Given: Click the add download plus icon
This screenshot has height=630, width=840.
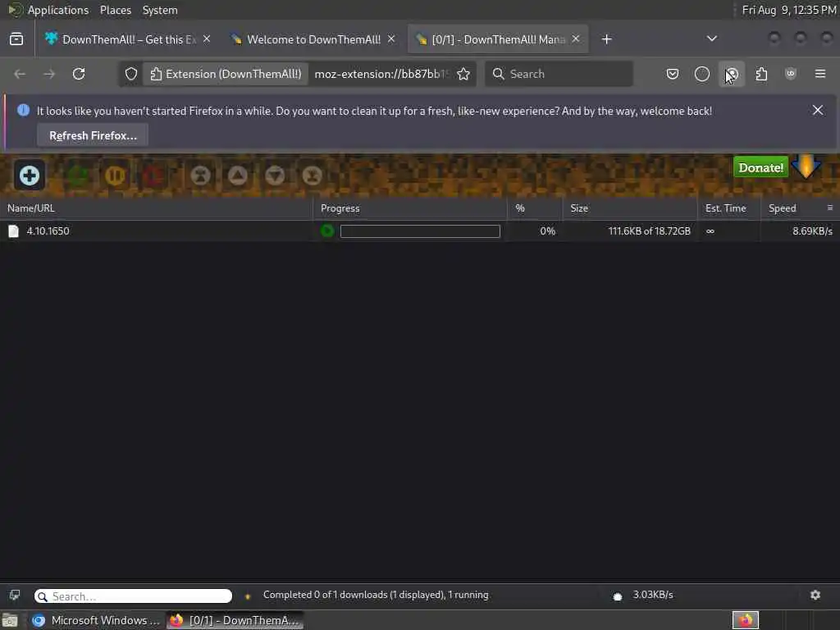Looking at the screenshot, I should click(x=30, y=176).
